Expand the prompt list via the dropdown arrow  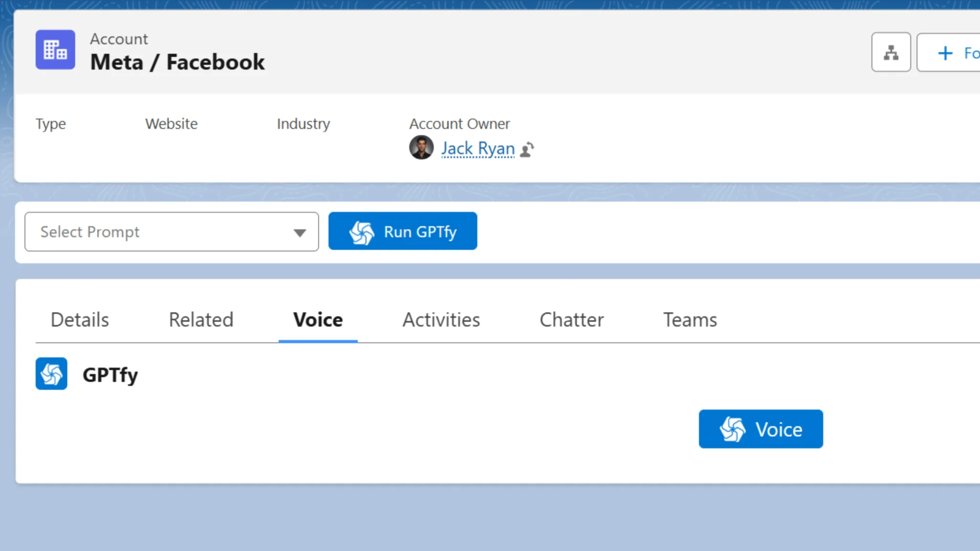pyautogui.click(x=300, y=232)
